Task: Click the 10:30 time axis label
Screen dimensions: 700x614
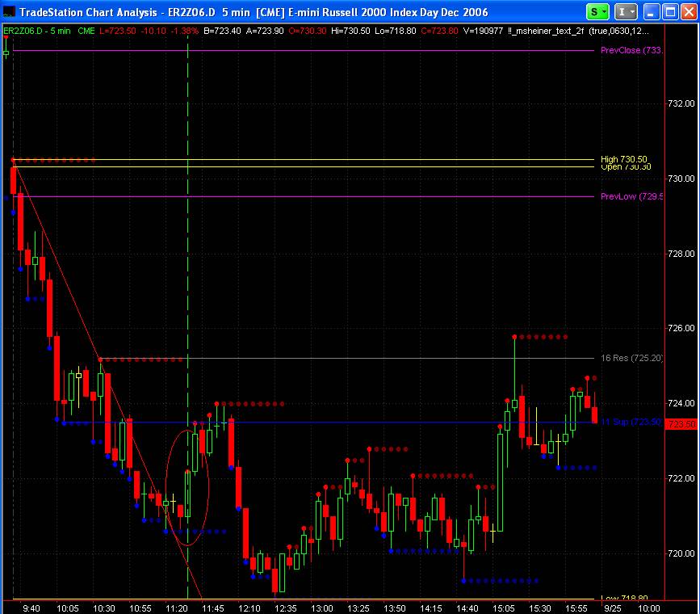Action: click(103, 608)
